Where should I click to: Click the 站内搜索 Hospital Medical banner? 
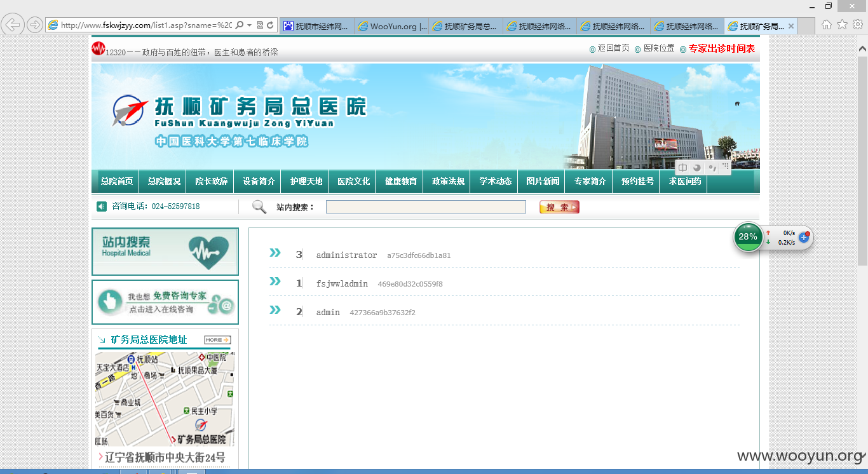tap(165, 252)
